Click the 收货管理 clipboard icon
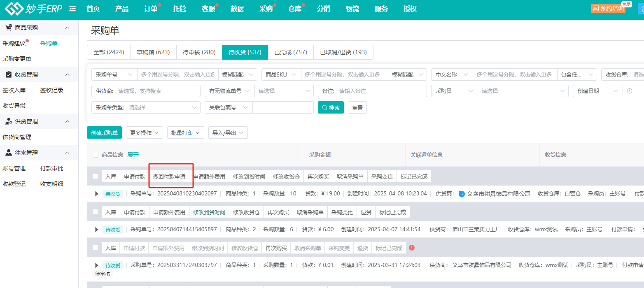This screenshot has width=644, height=288. tap(8, 74)
